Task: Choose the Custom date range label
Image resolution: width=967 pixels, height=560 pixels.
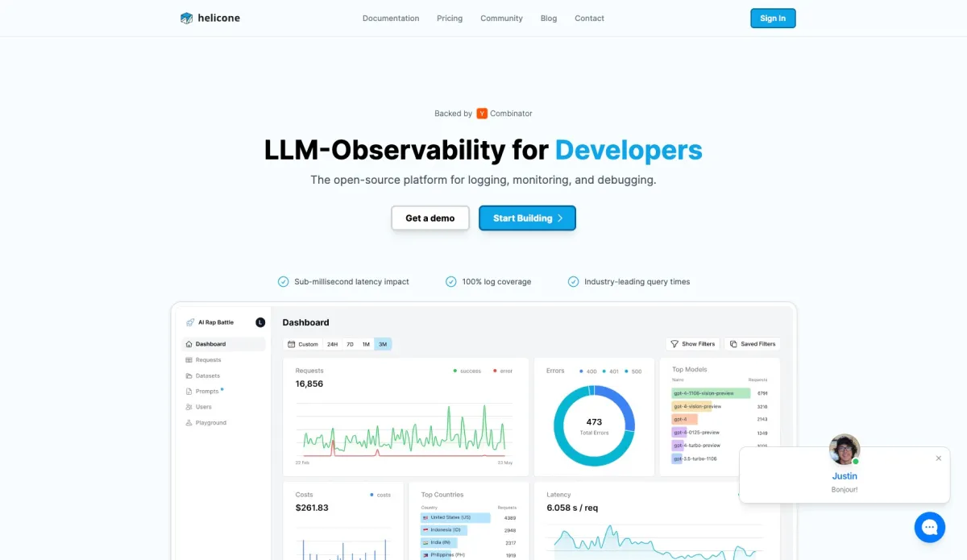Action: click(308, 344)
